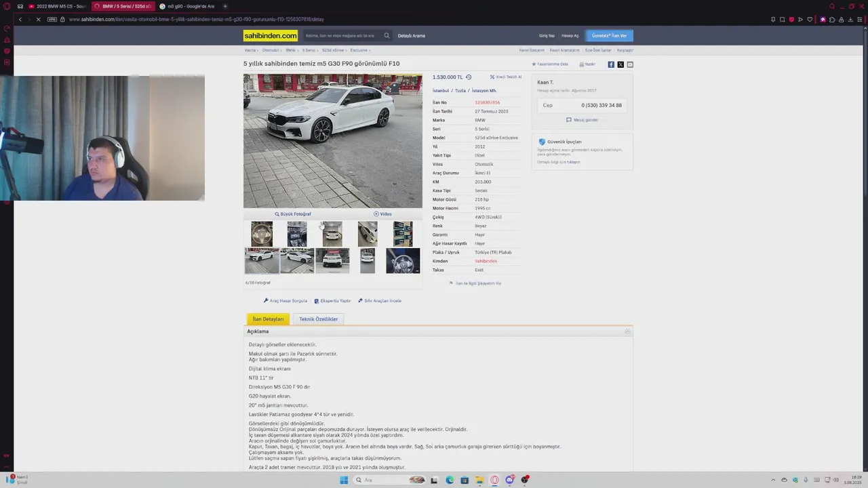Stop page loading button
This screenshot has width=868, height=488.
[39, 19]
